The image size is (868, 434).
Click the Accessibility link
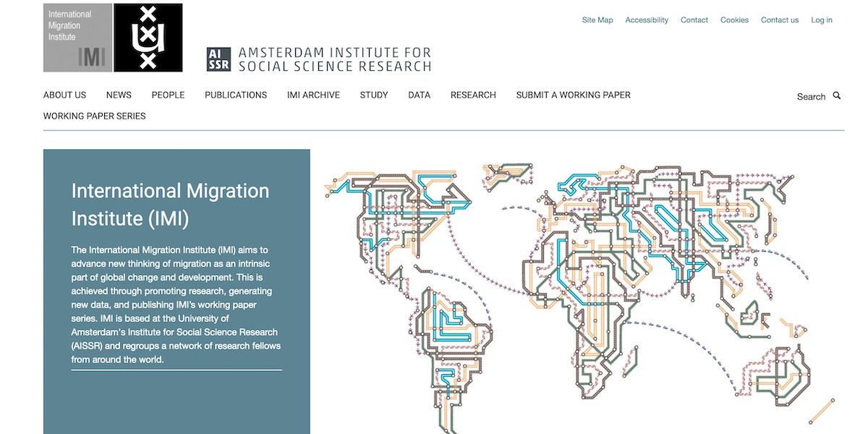(647, 20)
